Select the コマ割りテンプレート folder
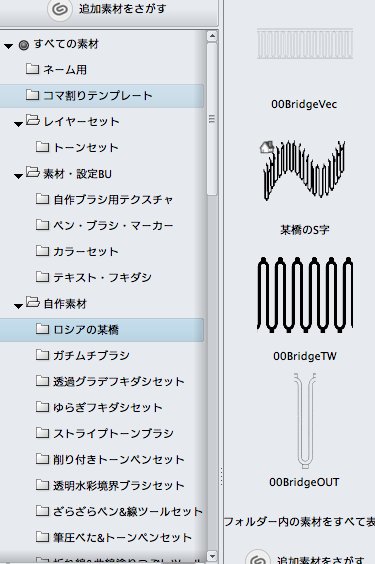Screen dimensions: 375x564 click(x=102, y=96)
